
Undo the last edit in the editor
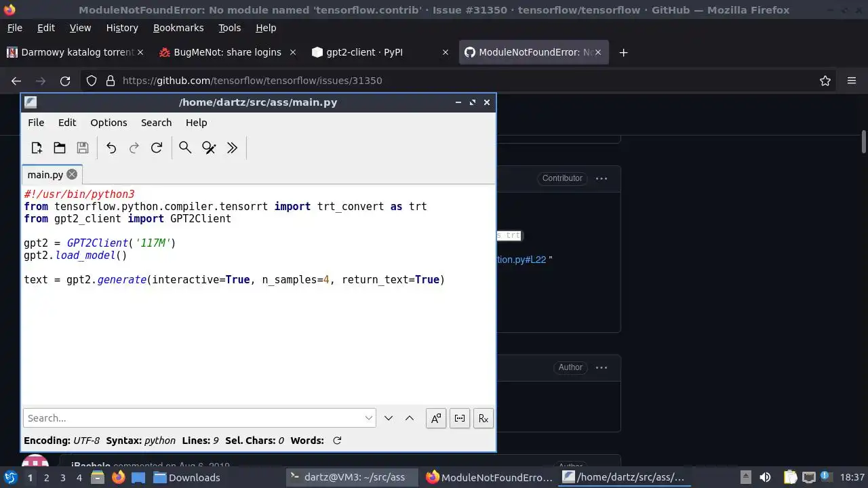point(111,148)
